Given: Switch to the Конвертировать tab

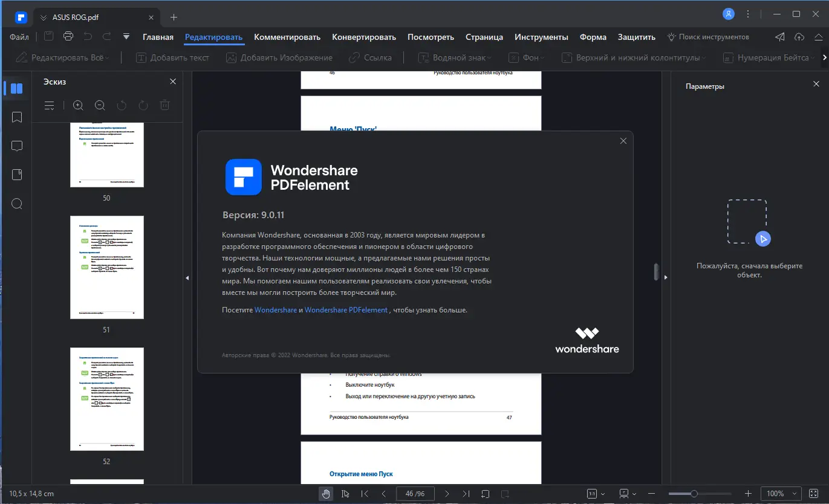Looking at the screenshot, I should [x=363, y=37].
